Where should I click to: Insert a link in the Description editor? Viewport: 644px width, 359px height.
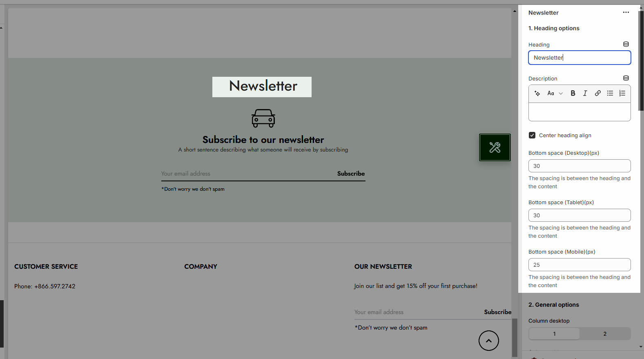597,94
